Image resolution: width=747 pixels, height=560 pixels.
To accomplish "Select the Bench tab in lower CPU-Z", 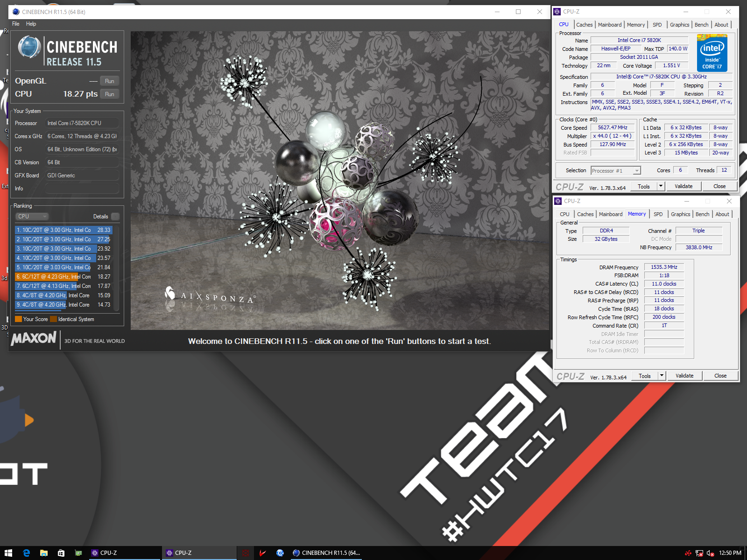I will point(703,214).
